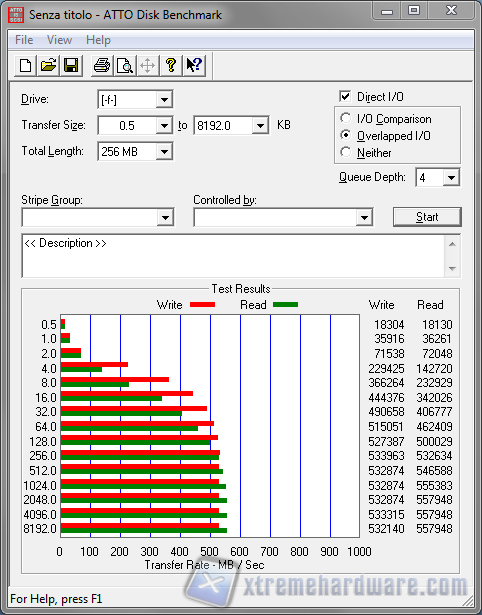This screenshot has height=615, width=482.
Task: Save results with the floppy disk icon
Action: [71, 66]
